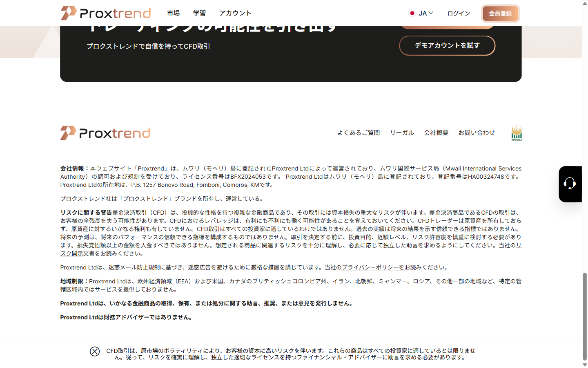The height and width of the screenshot is (368, 588).
Task: Click the scrollbar up arrow
Action: pos(585,3)
